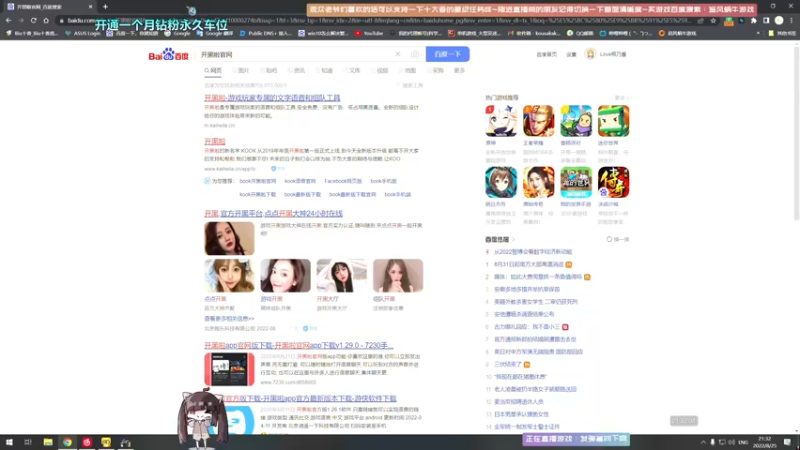
Task: Open the Chrome profile avatar
Action: point(779,20)
